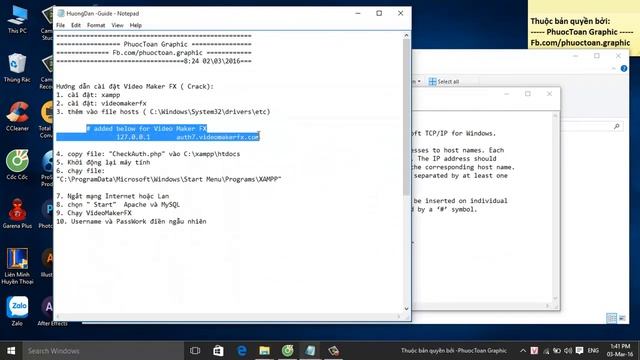Click the Explorer window search magnifier icon

617,127
